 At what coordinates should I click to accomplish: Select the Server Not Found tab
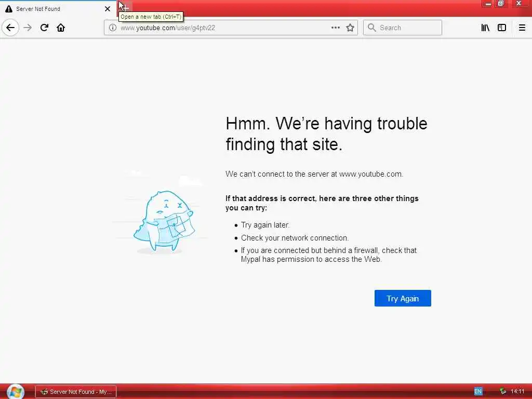[x=58, y=9]
